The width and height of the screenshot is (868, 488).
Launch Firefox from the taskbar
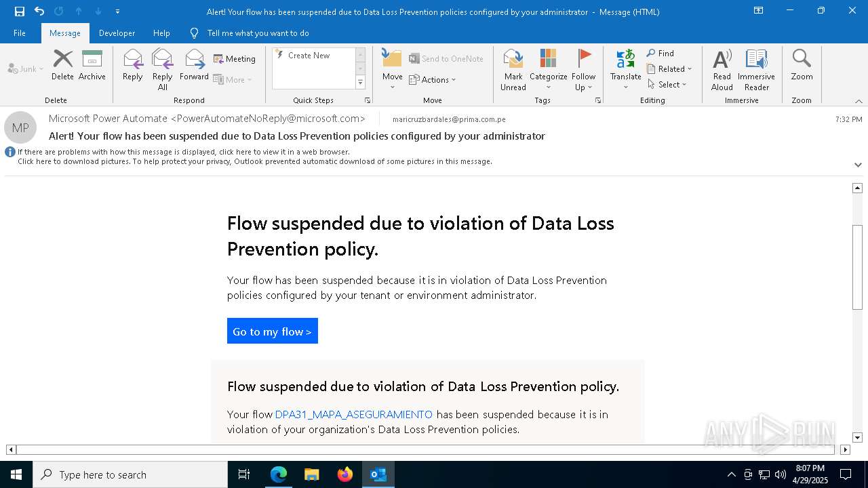click(x=345, y=474)
